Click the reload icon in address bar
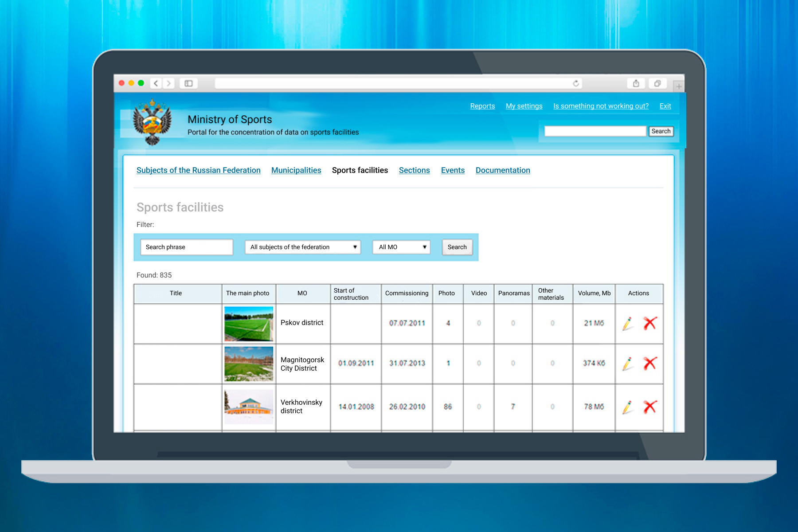Viewport: 798px width, 532px height. pyautogui.click(x=576, y=83)
